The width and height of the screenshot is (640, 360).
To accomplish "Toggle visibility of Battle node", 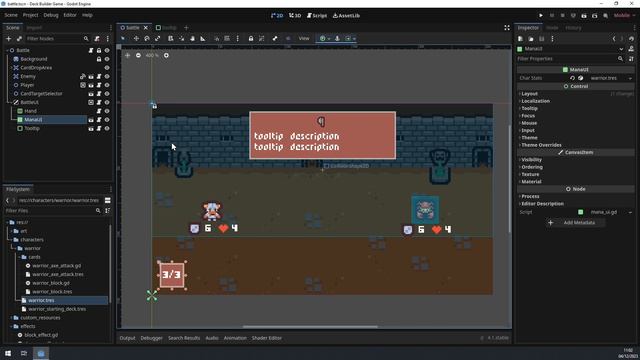I will (x=107, y=50).
